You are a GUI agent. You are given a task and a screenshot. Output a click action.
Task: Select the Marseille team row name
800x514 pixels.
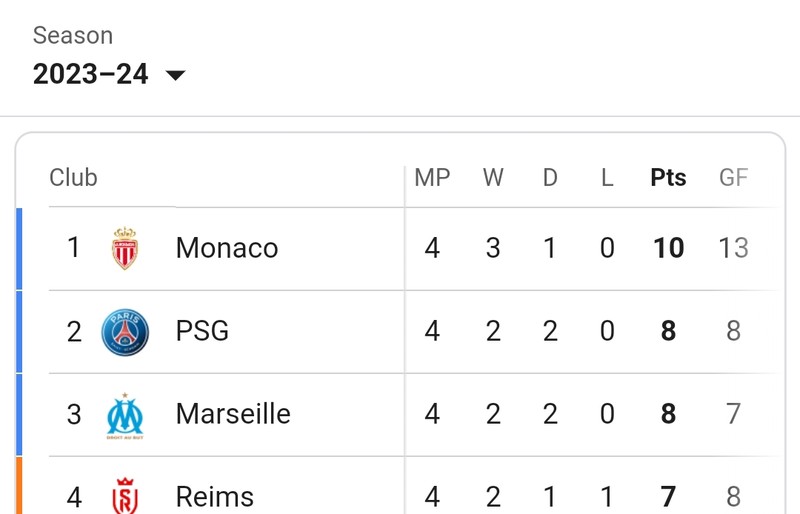tap(233, 413)
